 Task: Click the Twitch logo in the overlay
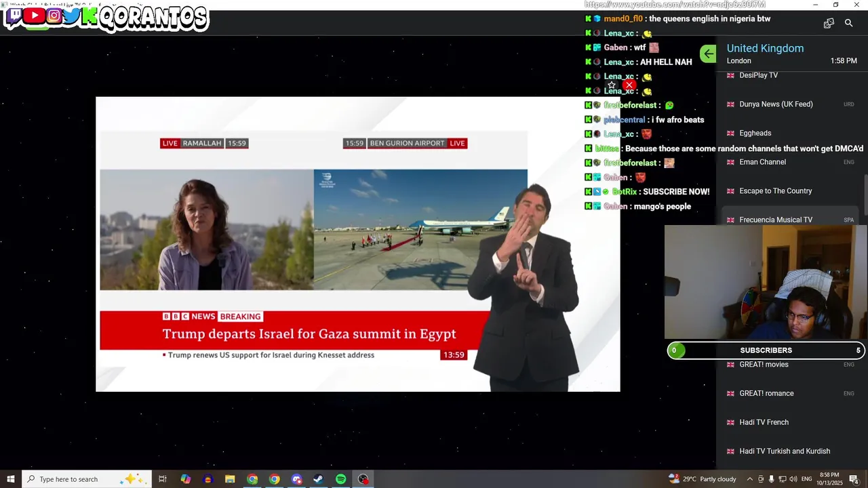(14, 15)
